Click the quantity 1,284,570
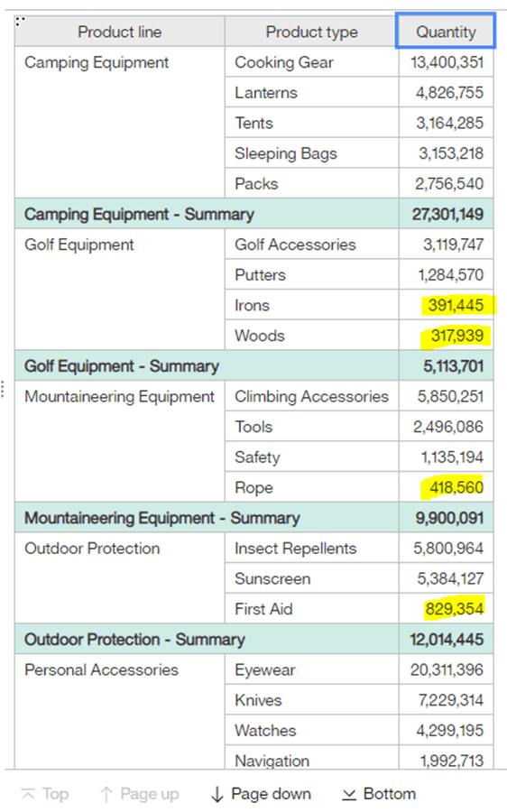 tap(450, 274)
